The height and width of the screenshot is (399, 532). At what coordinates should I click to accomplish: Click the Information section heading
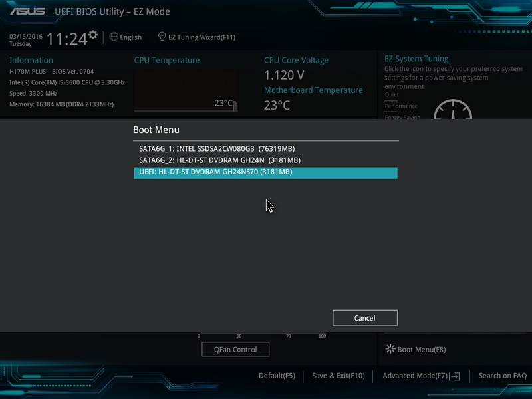coord(31,60)
